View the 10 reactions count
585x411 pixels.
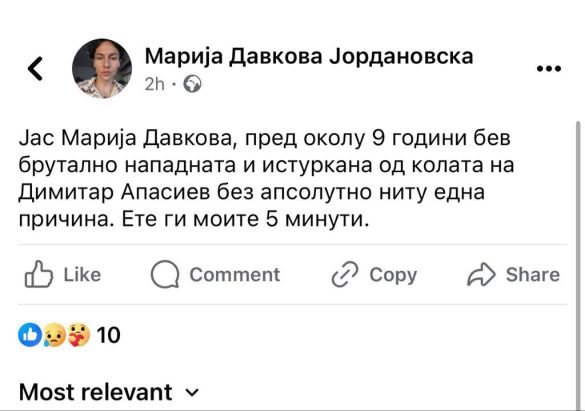(x=108, y=335)
